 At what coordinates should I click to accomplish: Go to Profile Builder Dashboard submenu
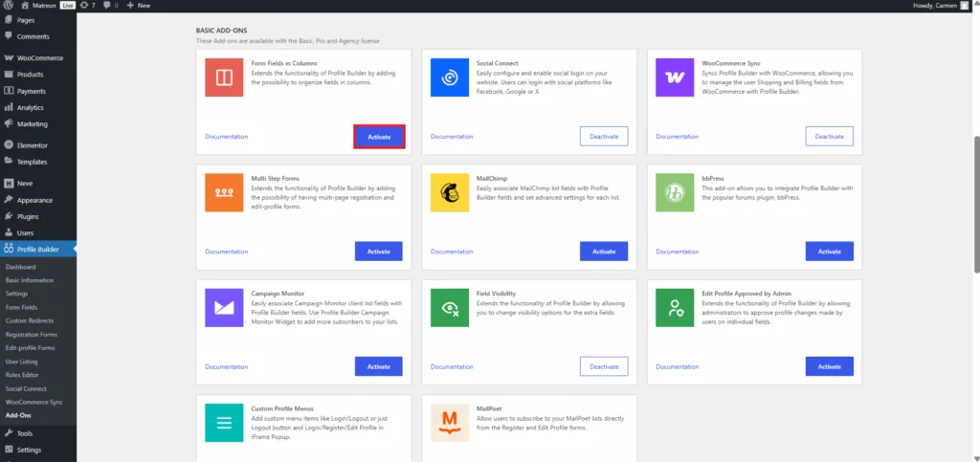pos(21,267)
